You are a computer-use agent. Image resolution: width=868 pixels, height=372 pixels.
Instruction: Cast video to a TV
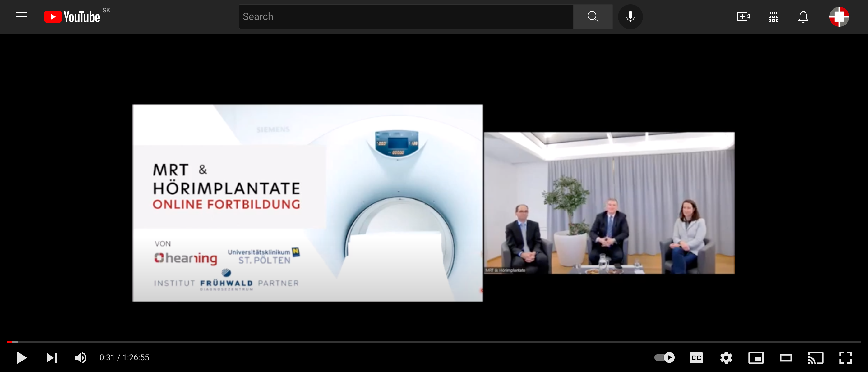click(x=815, y=357)
